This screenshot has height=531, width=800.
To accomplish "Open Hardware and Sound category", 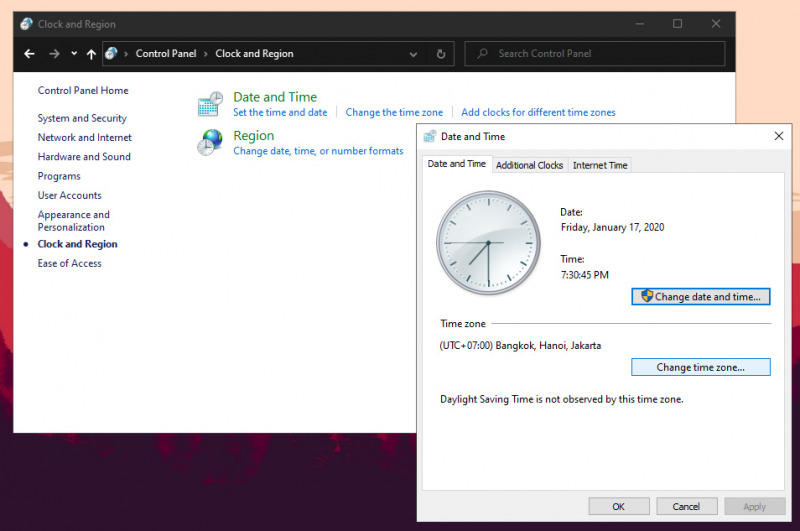I will (84, 157).
